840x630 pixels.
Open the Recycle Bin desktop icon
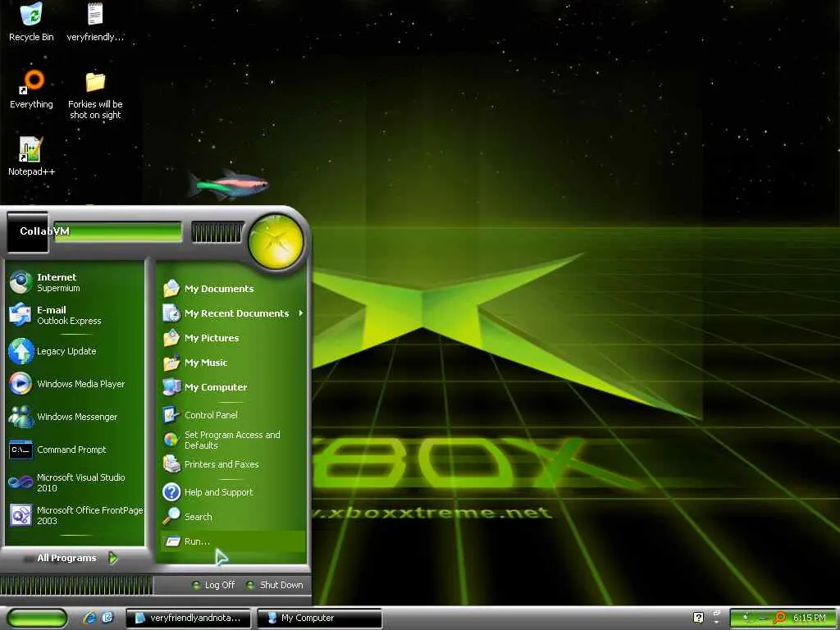(32, 21)
